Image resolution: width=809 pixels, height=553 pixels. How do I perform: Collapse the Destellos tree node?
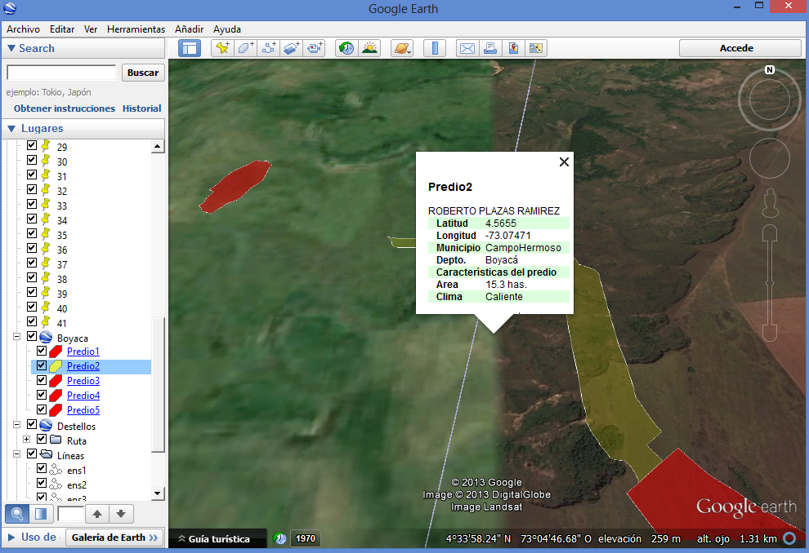tap(17, 425)
